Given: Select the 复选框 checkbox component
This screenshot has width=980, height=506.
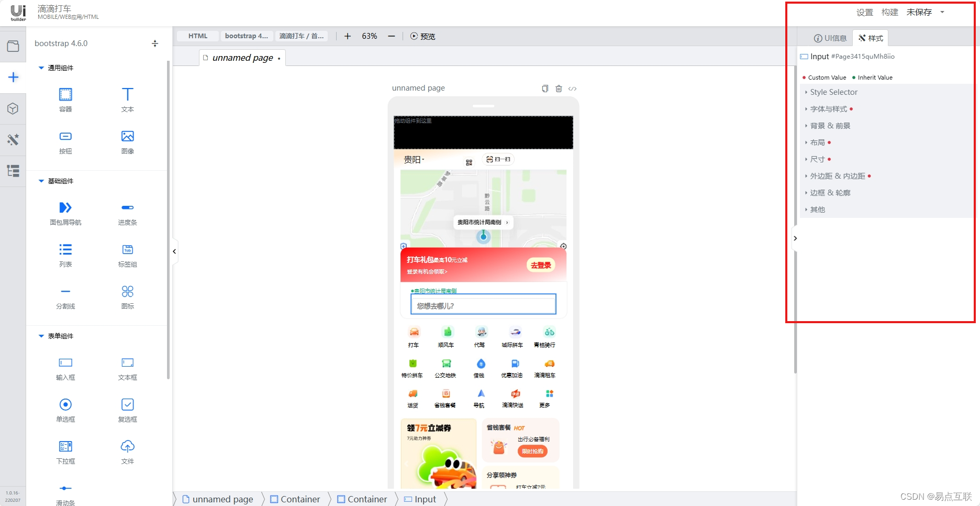Looking at the screenshot, I should [x=127, y=410].
